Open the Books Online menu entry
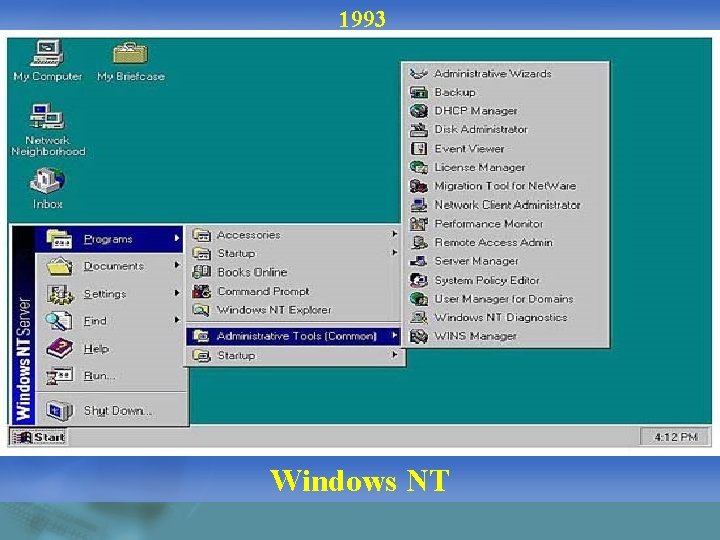Viewport: 720px width, 540px height. [x=294, y=272]
